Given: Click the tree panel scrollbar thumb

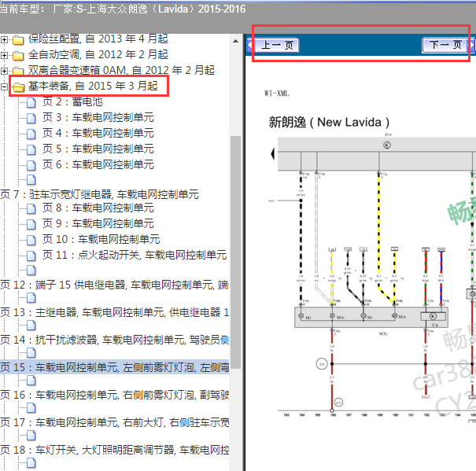Looking at the screenshot, I should [x=235, y=252].
